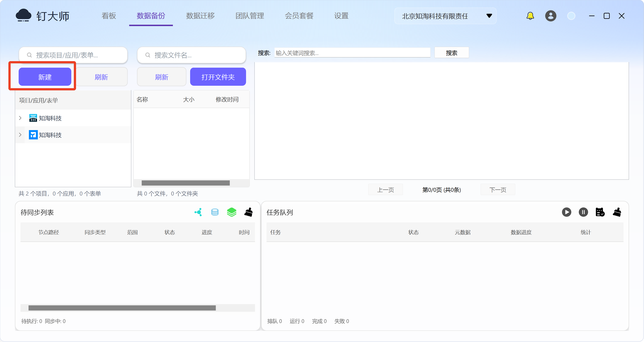644x342 pixels.
Task: Start the task queue with the play icon
Action: point(566,212)
